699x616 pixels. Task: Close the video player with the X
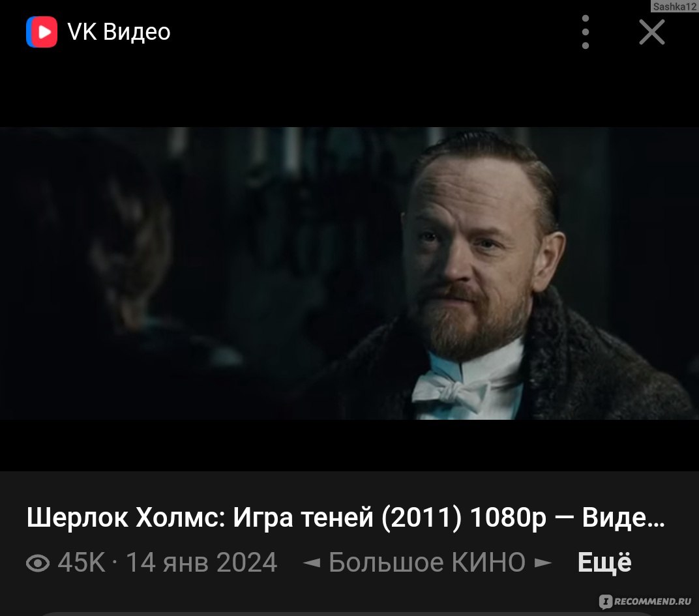pos(652,32)
